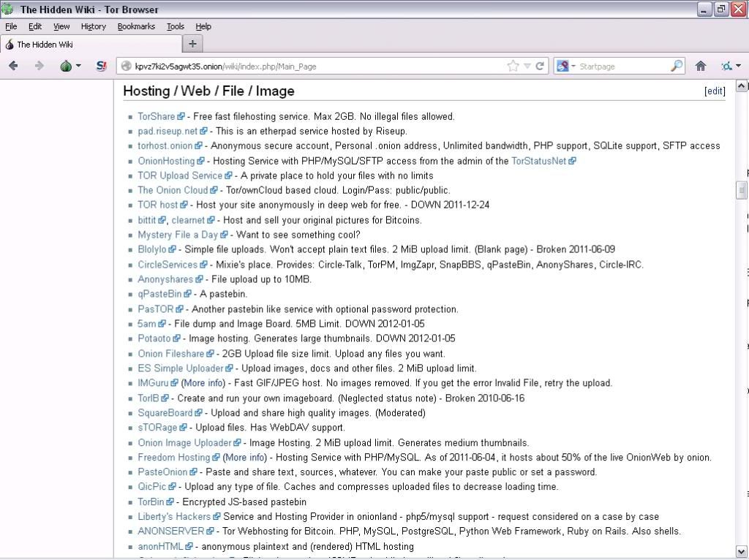
Task: Open the Mystery File a Day link
Action: [x=178, y=235]
